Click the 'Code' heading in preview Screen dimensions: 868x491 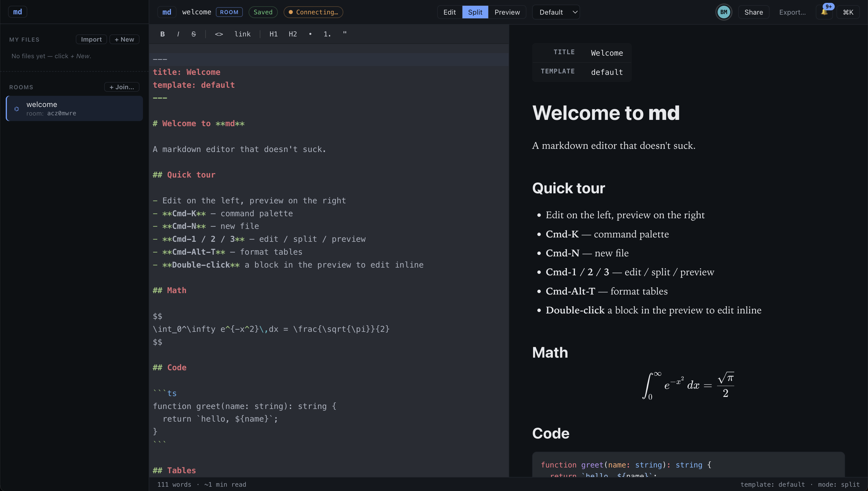[x=551, y=434]
